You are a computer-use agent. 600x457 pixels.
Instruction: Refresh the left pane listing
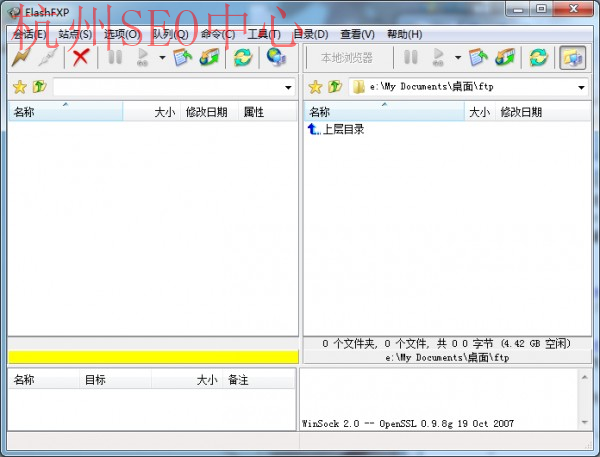[x=243, y=57]
